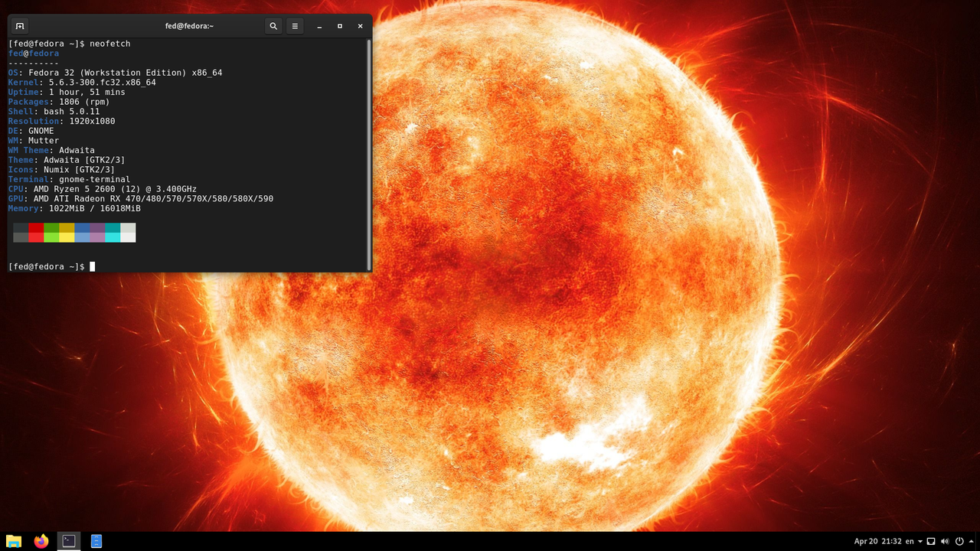The image size is (980, 551).
Task: Open the Apr 20 21:32 clock
Action: pyautogui.click(x=877, y=541)
